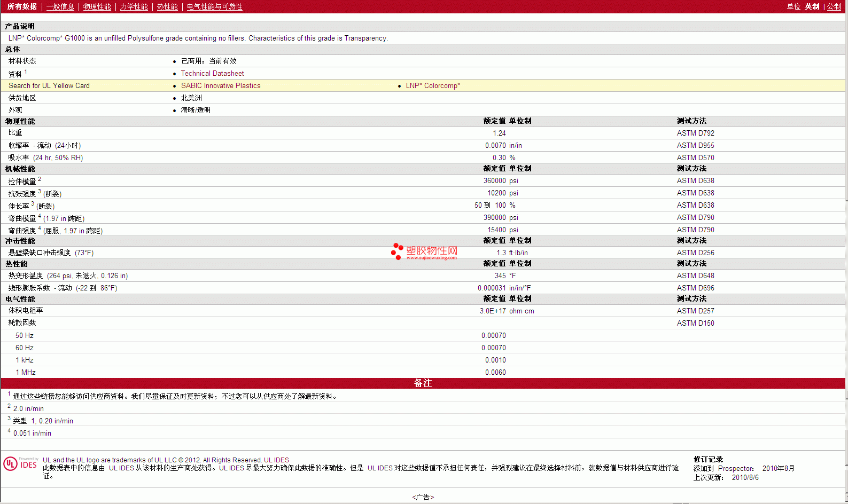Select footnote 2.0 in/min
Screen dimensions: 848x504
[28, 408]
